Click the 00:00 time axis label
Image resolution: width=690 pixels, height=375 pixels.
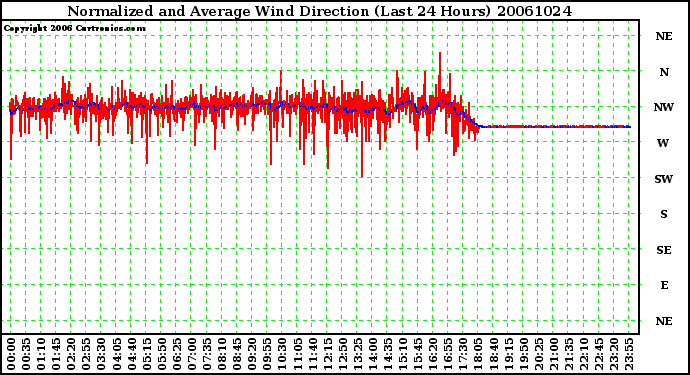pos(11,354)
